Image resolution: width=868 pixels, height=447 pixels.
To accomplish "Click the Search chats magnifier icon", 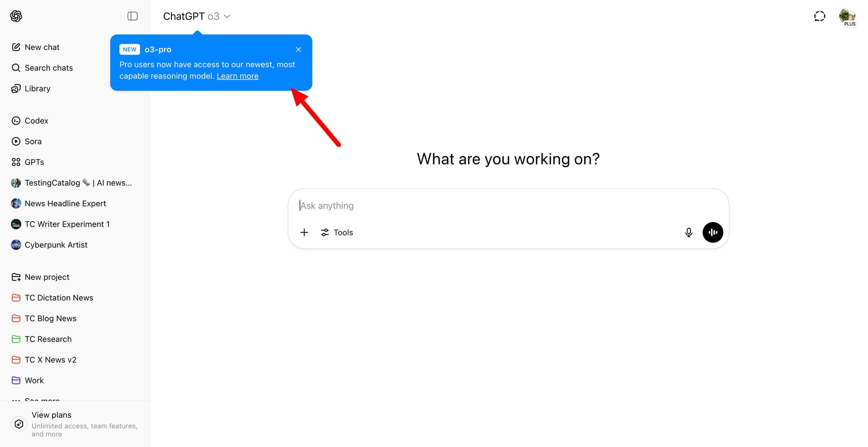I will pos(16,68).
